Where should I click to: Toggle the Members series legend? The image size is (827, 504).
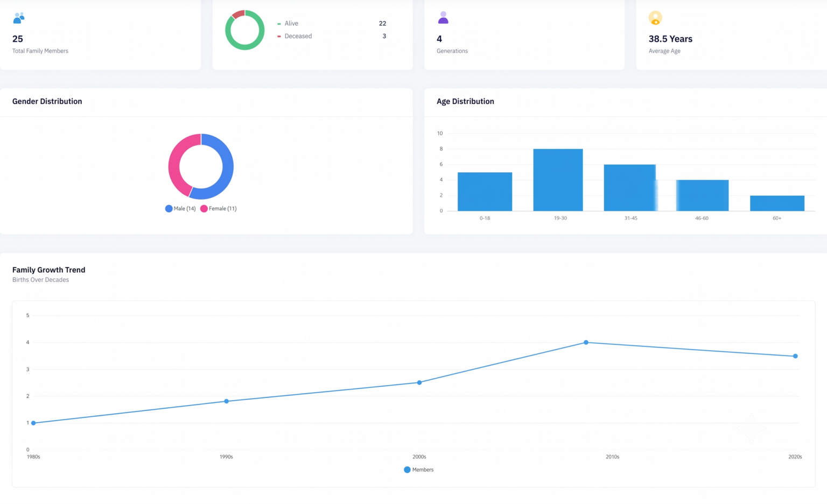pos(419,470)
